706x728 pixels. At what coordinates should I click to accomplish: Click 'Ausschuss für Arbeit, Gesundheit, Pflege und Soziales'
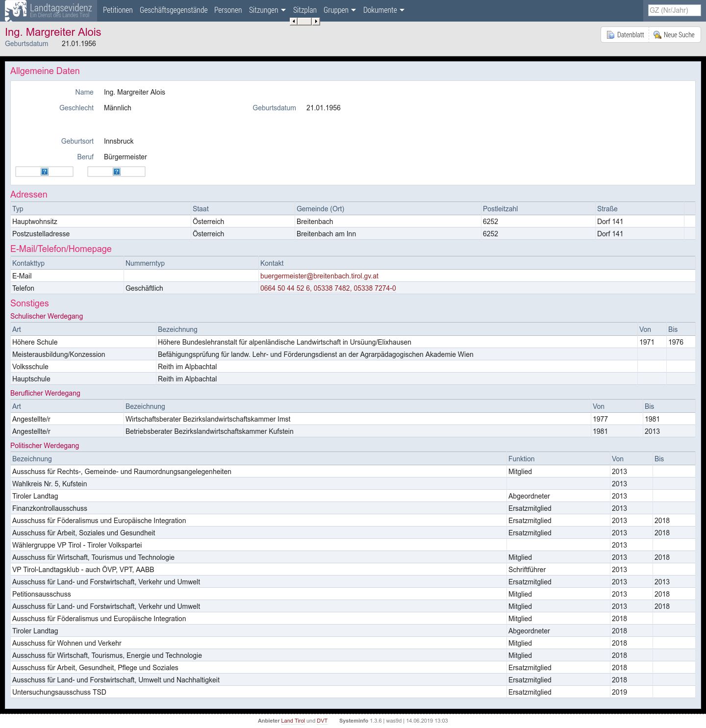coord(95,668)
